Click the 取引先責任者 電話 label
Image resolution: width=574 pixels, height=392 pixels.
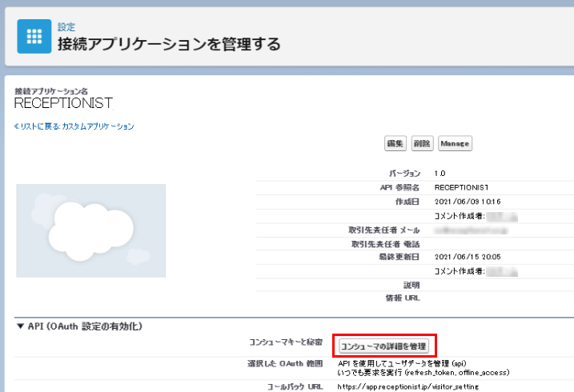click(386, 244)
